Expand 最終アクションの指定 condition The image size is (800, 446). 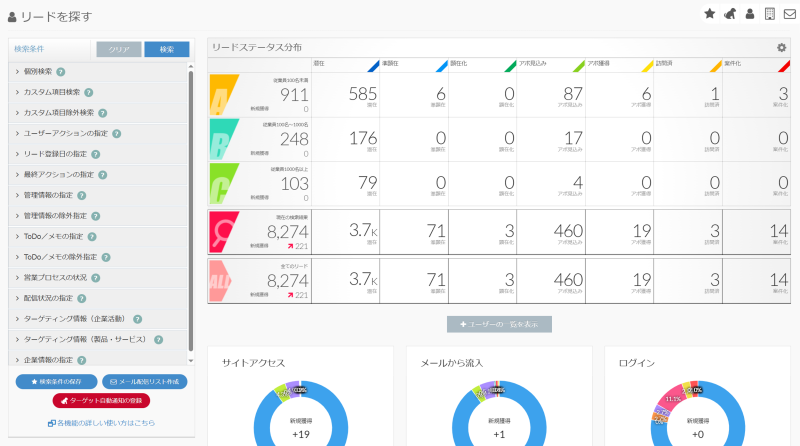coord(98,175)
